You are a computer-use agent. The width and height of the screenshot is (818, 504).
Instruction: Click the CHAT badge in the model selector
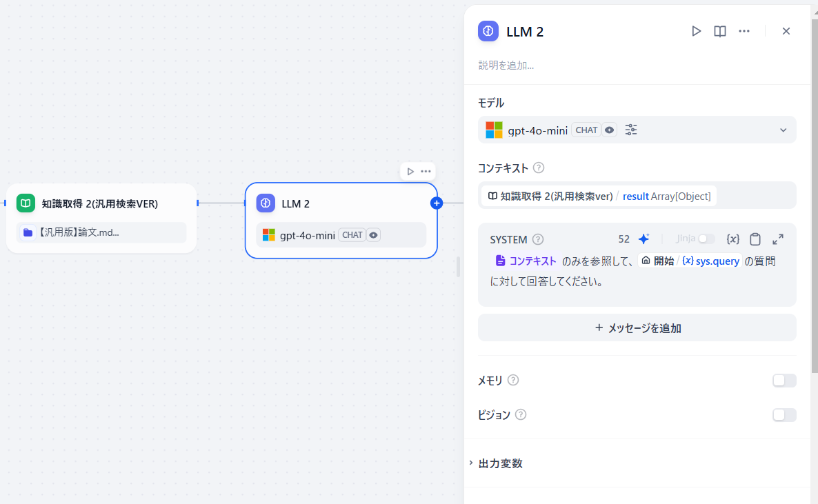coord(586,130)
